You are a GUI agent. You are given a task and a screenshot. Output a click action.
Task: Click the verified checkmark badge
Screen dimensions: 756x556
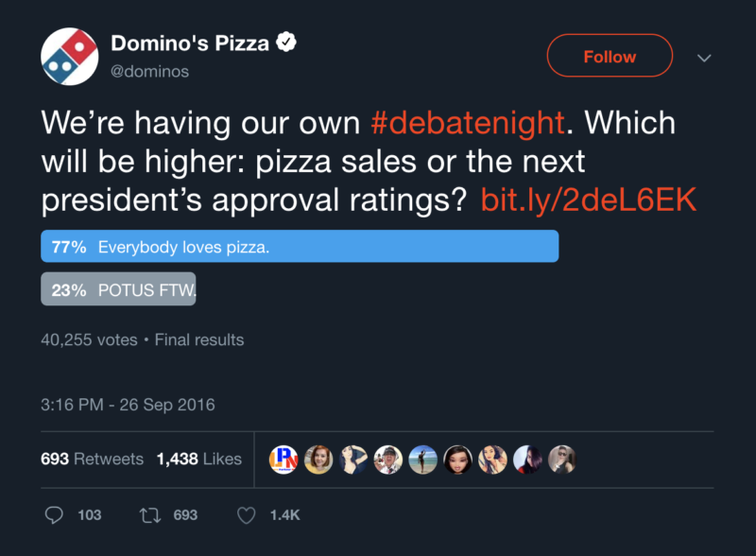[283, 43]
